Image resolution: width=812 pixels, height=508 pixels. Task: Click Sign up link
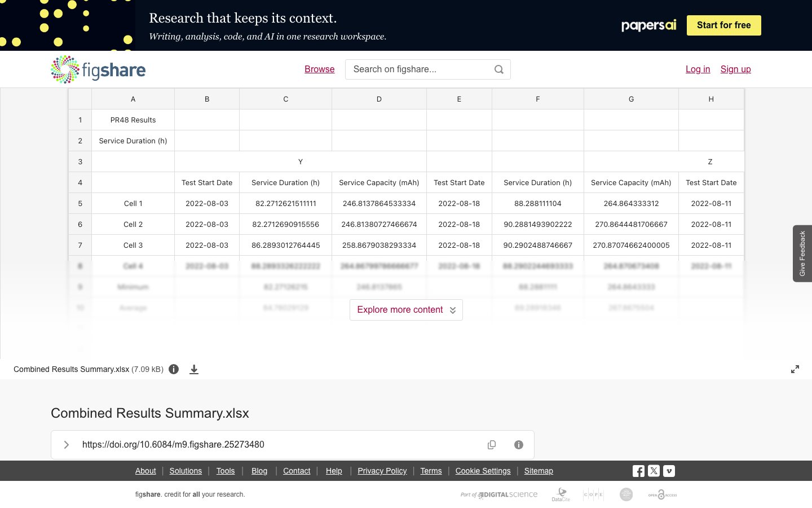[x=735, y=69]
